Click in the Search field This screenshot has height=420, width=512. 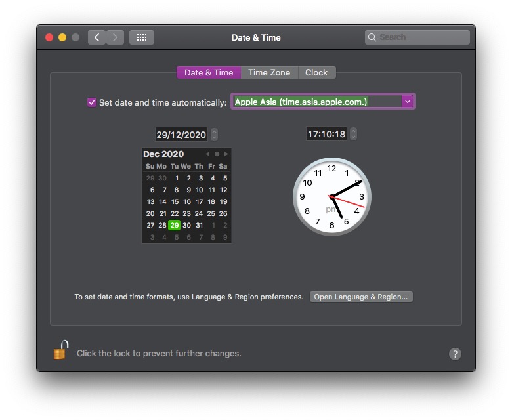click(417, 37)
